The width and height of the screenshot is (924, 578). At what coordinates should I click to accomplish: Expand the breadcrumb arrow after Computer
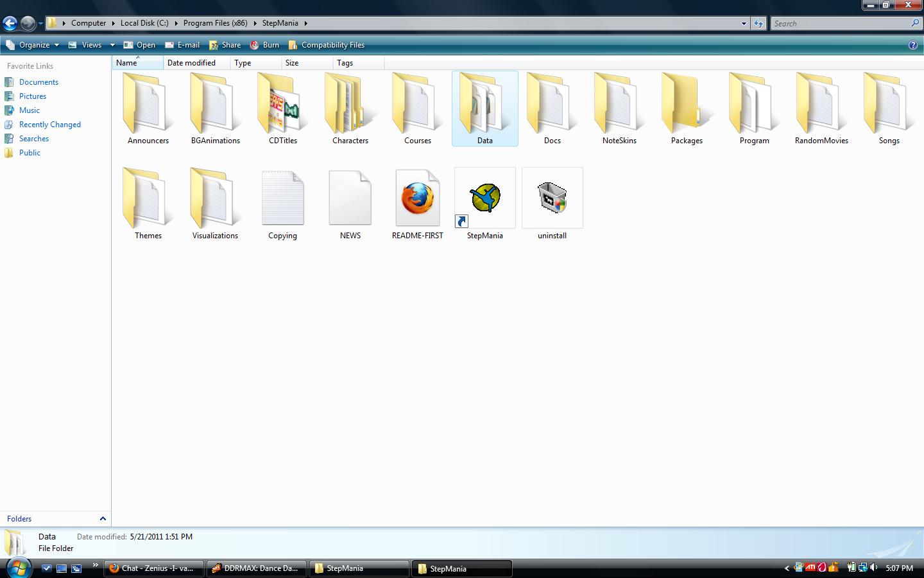tap(114, 23)
